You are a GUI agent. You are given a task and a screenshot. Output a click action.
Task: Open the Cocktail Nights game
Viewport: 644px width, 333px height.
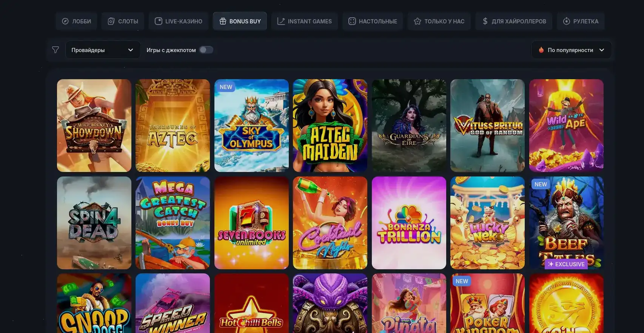click(330, 223)
